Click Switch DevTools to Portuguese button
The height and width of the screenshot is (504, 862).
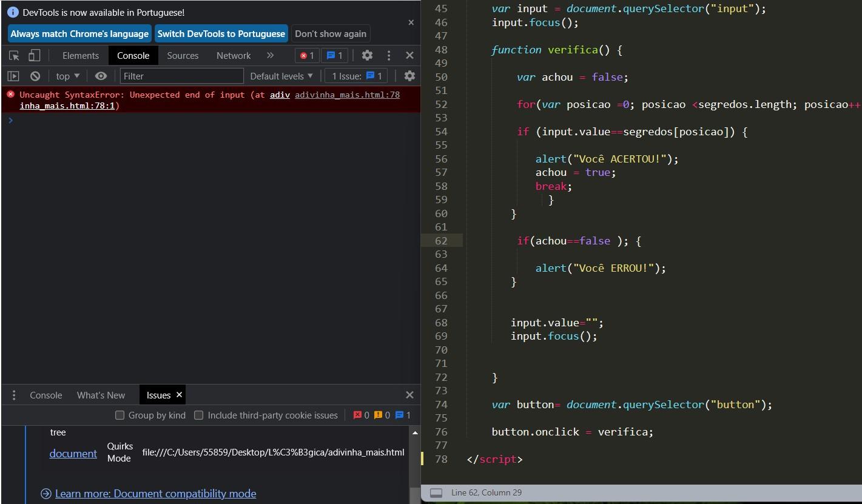click(x=221, y=33)
